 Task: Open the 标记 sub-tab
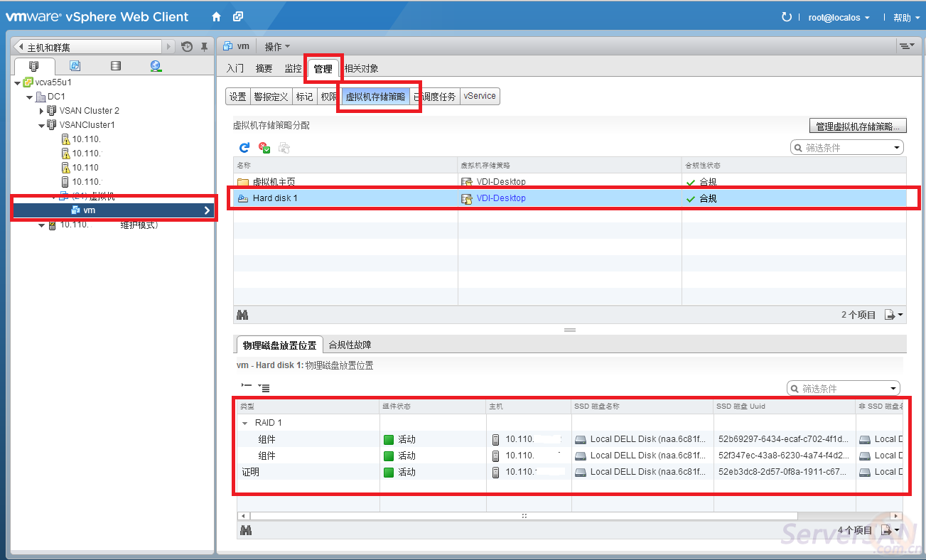[304, 97]
